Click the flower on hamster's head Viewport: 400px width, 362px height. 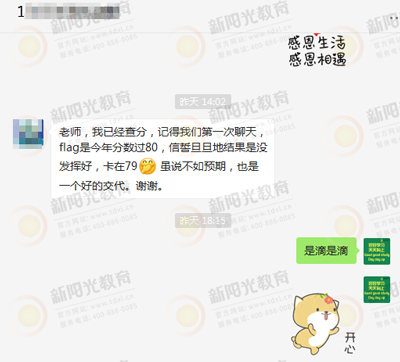pos(328,298)
